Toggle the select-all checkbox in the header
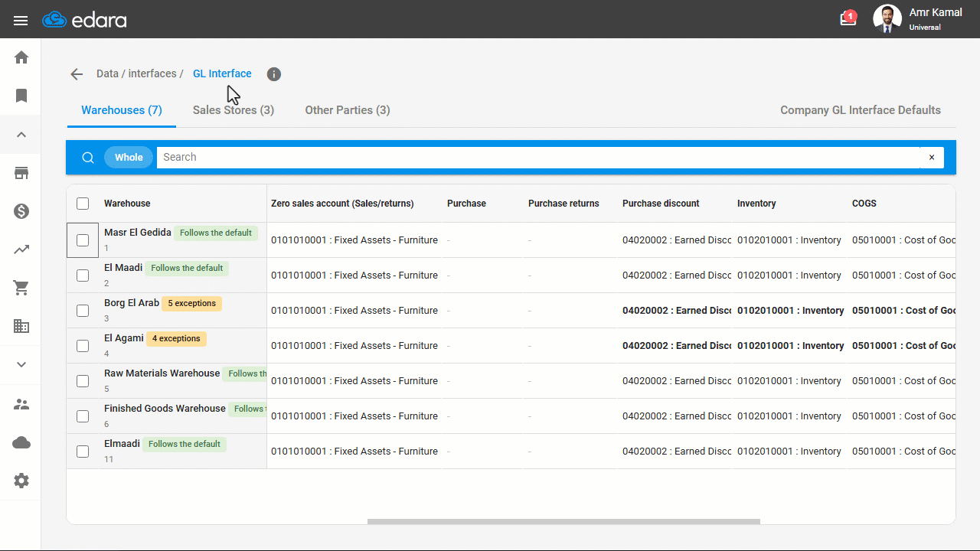This screenshot has height=551, width=980. (x=83, y=204)
